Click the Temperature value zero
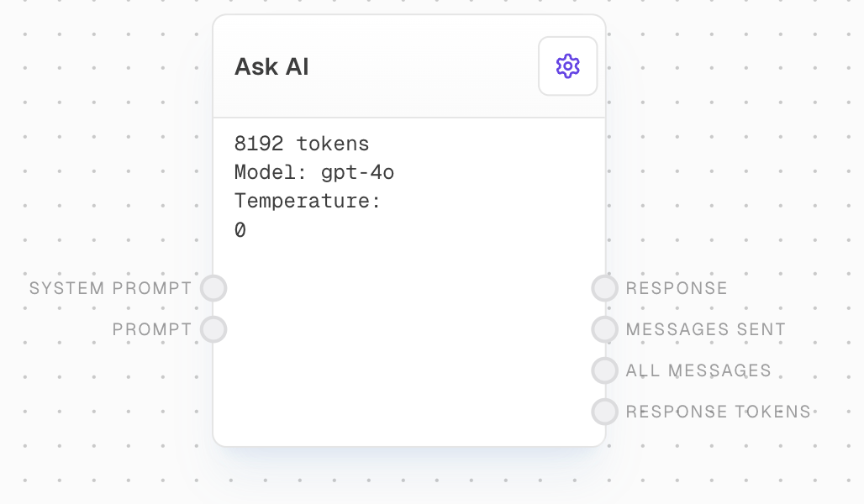864x504 pixels. click(239, 229)
